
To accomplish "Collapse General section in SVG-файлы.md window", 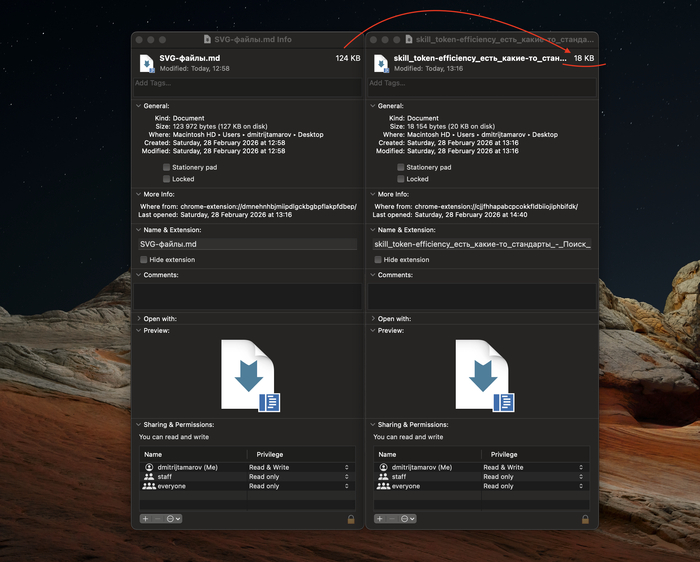I will pos(138,106).
